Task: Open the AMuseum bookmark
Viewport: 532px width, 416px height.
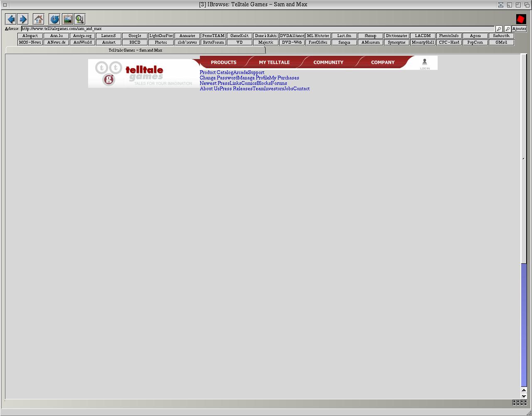Action: [370, 42]
